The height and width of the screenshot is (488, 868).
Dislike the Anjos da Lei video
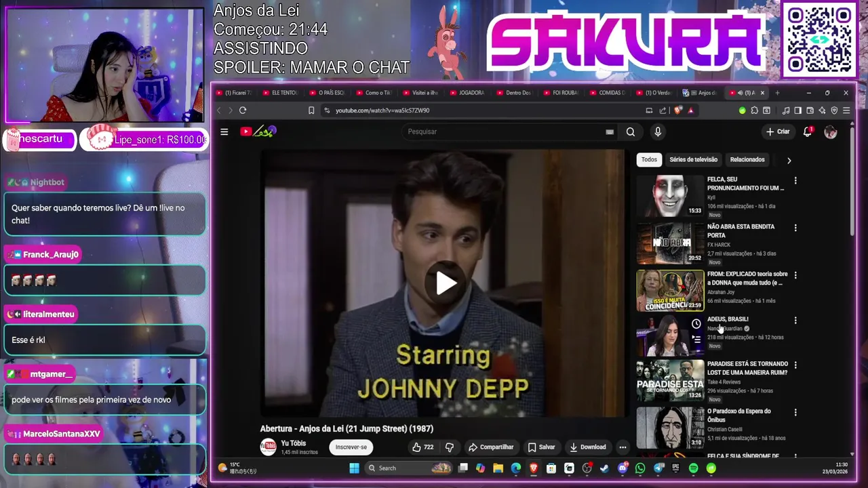click(449, 447)
